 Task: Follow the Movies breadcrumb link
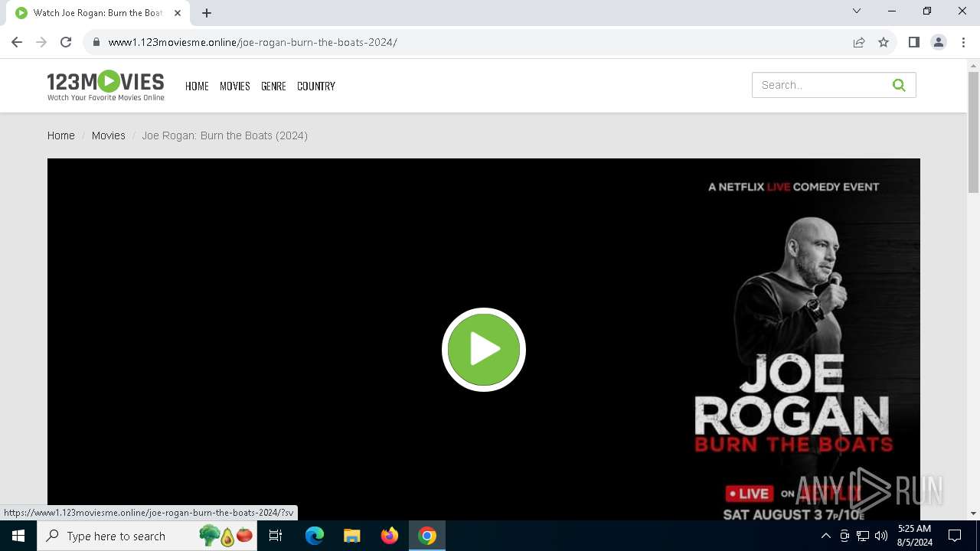[108, 135]
